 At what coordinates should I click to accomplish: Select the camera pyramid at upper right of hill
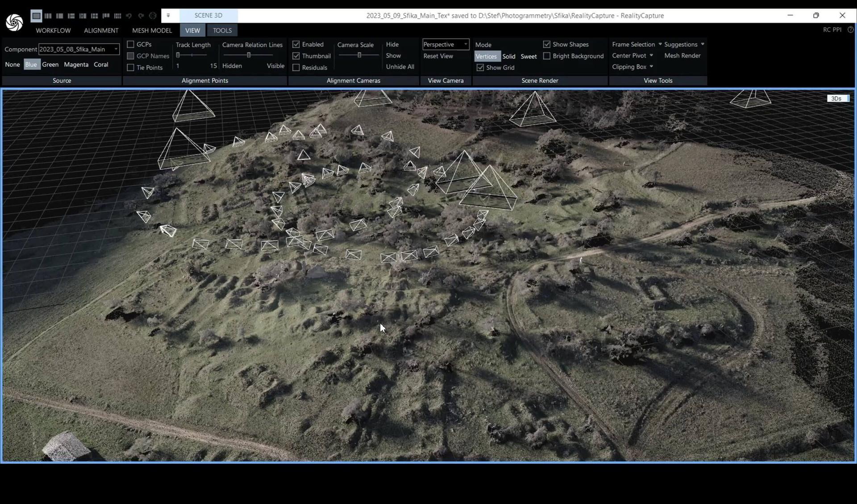click(x=533, y=108)
